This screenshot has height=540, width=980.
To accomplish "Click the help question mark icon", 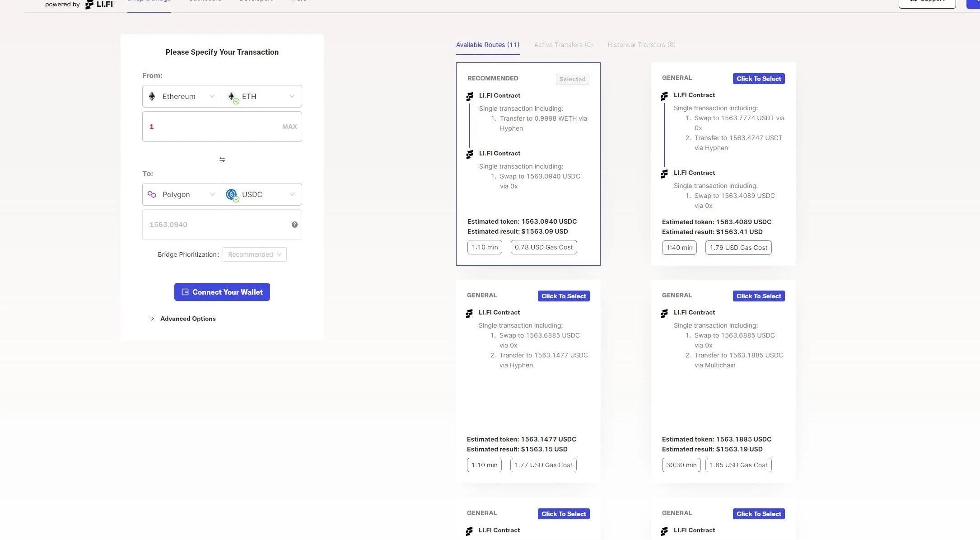I will 294,225.
